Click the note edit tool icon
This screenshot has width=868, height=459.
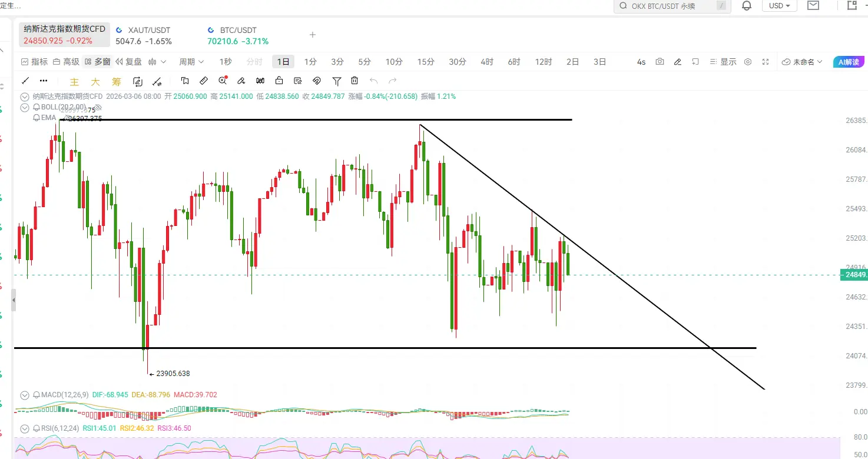pos(298,81)
